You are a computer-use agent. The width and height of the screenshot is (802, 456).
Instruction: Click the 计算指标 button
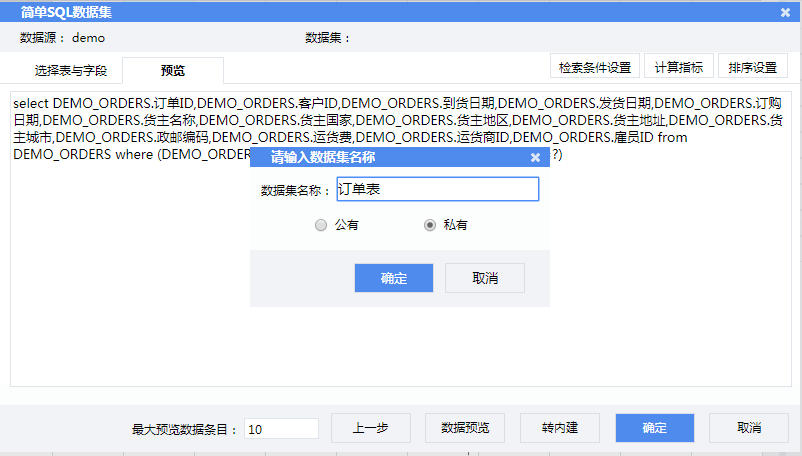[678, 68]
